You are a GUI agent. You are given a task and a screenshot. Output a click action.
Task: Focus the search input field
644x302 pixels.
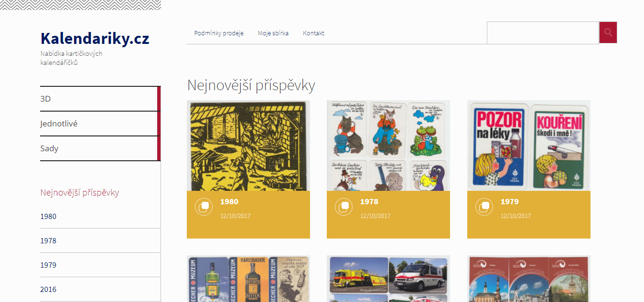tap(543, 33)
